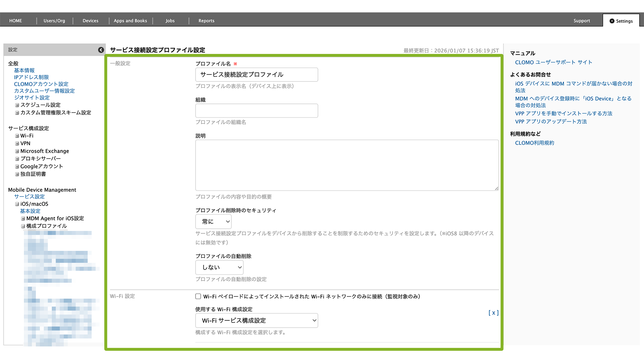The width and height of the screenshot is (644, 362).
Task: Open Apps and Books menu
Action: (x=130, y=21)
